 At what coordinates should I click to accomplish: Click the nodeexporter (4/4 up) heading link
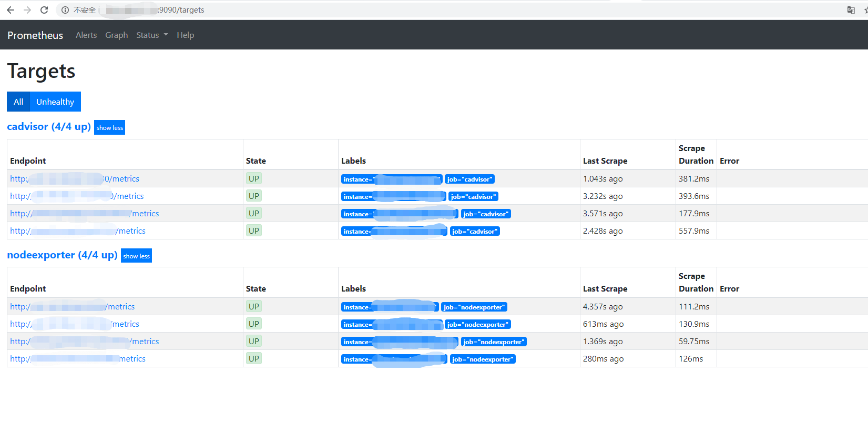(62, 255)
